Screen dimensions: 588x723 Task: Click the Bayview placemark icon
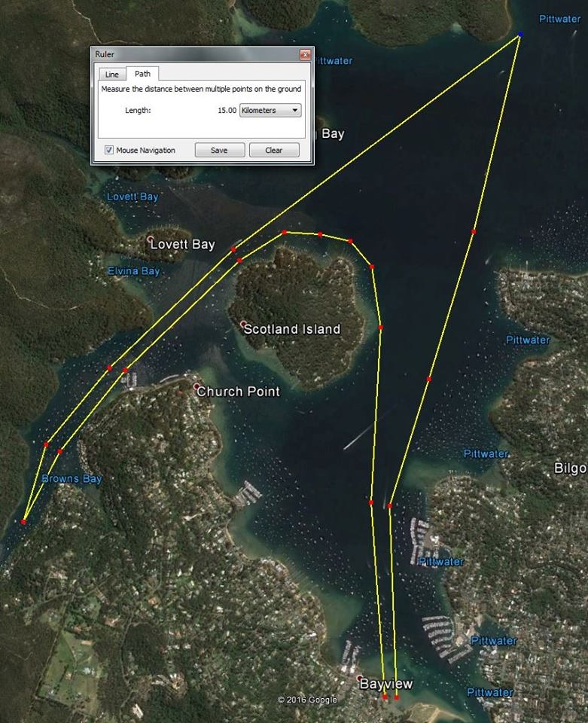(x=359, y=679)
